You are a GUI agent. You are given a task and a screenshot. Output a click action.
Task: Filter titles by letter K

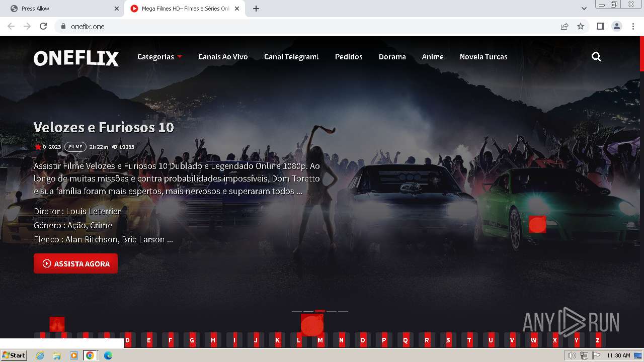click(x=277, y=340)
